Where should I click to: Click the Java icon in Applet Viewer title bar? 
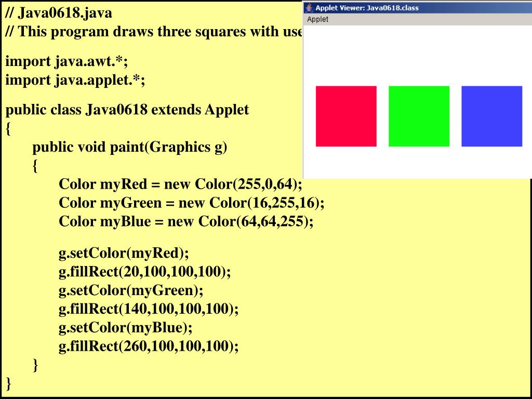[309, 7]
